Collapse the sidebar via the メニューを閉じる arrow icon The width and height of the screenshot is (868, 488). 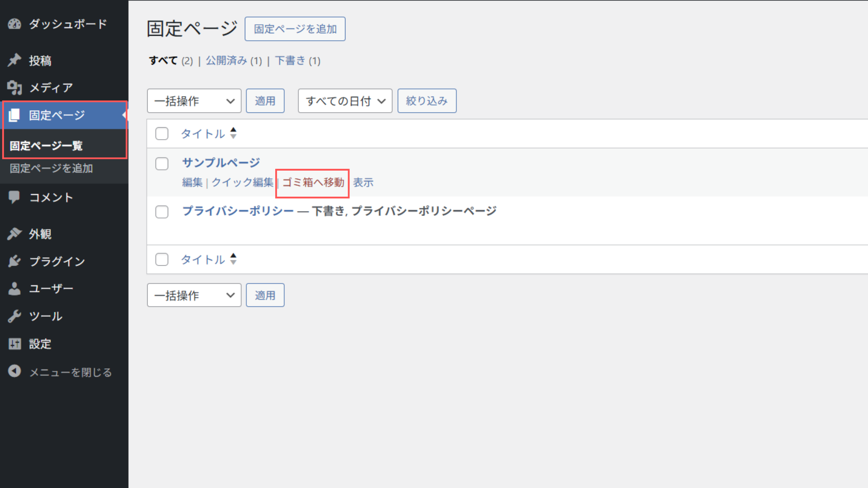[14, 371]
